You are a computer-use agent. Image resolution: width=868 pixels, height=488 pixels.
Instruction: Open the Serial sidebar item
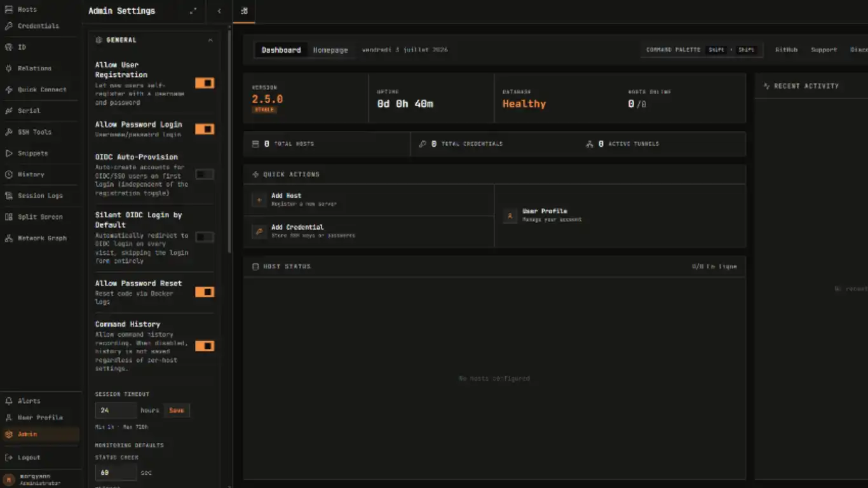click(29, 111)
